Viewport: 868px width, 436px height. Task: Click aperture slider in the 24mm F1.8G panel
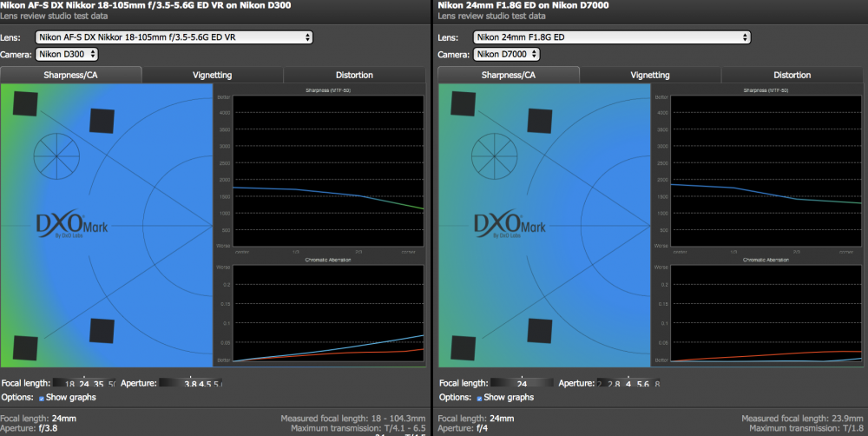click(628, 383)
